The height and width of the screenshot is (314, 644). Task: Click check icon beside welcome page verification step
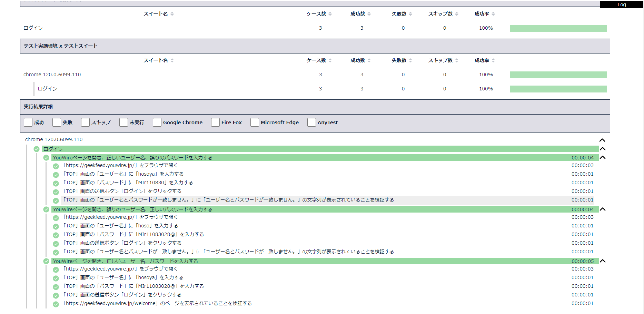click(x=56, y=304)
